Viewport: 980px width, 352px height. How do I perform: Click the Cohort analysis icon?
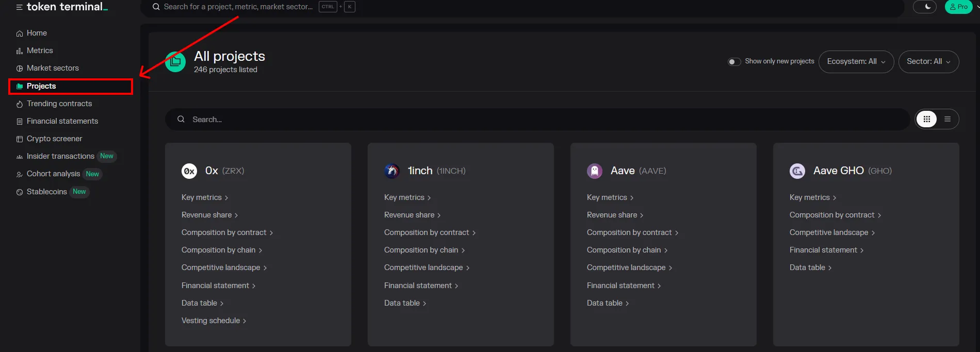click(x=20, y=174)
